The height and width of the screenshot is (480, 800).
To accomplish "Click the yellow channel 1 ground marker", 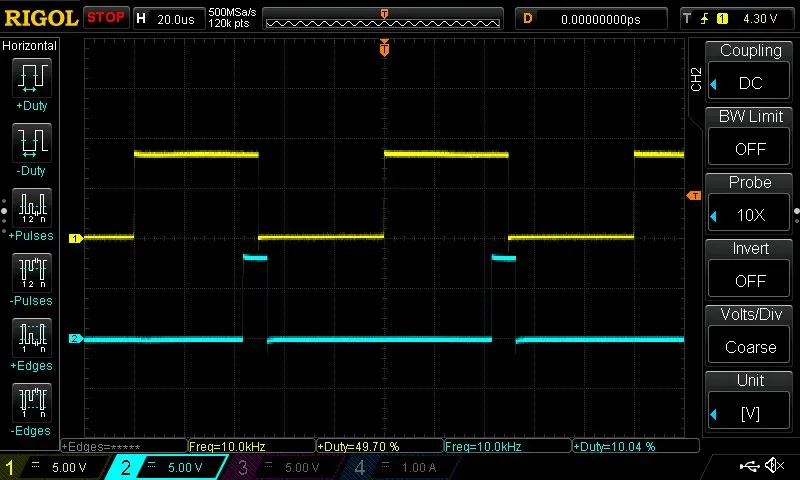I will pos(76,238).
